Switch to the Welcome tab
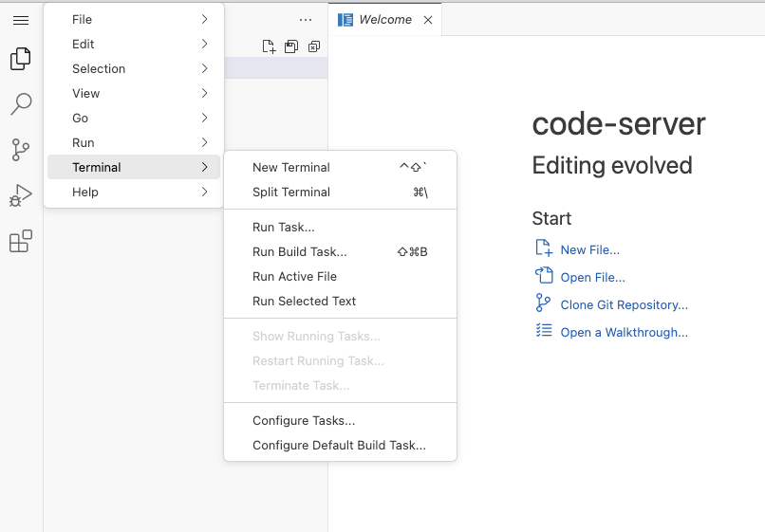 pyautogui.click(x=385, y=20)
